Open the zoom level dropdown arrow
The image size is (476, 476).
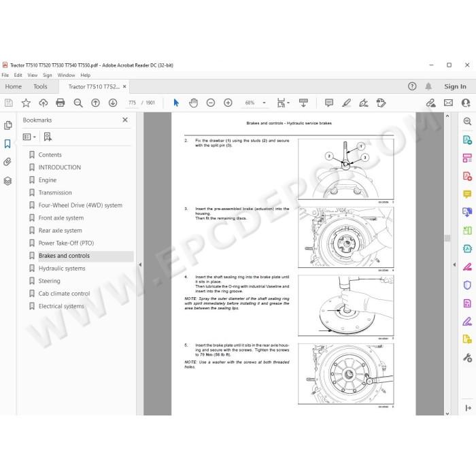264,103
